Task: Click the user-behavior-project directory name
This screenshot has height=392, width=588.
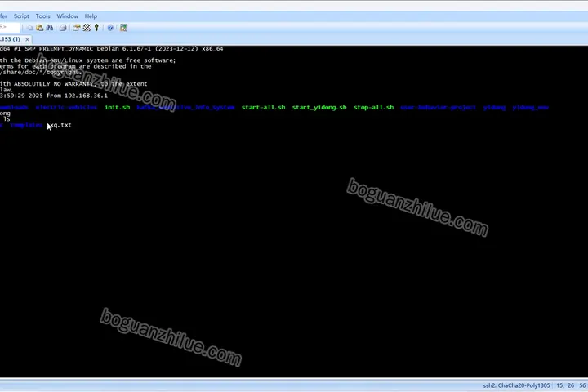Action: 438,107
